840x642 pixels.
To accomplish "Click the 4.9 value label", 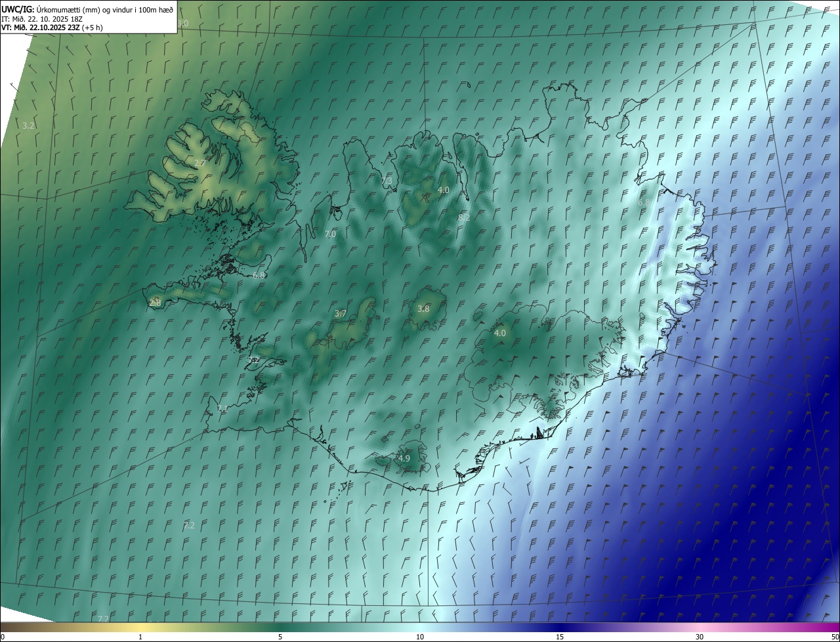I will (x=404, y=458).
